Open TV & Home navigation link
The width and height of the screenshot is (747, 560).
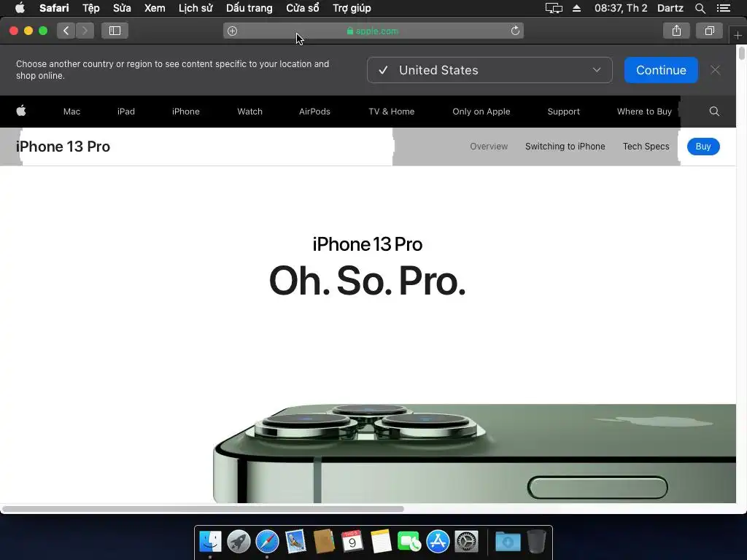391,112
